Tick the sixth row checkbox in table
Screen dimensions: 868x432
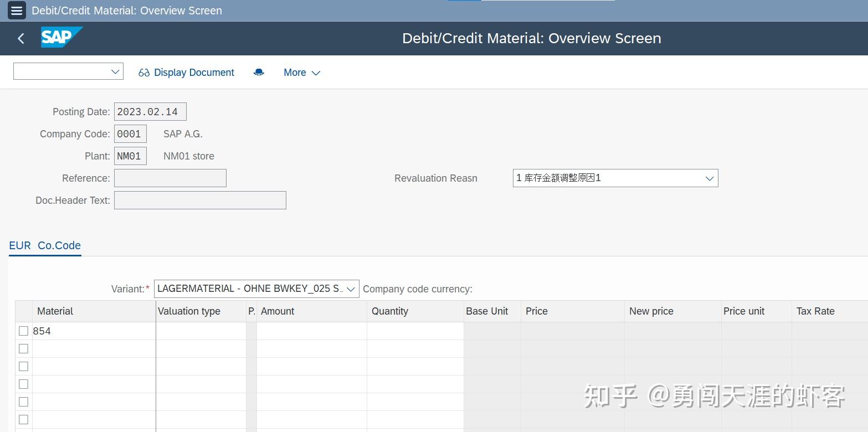(x=23, y=420)
